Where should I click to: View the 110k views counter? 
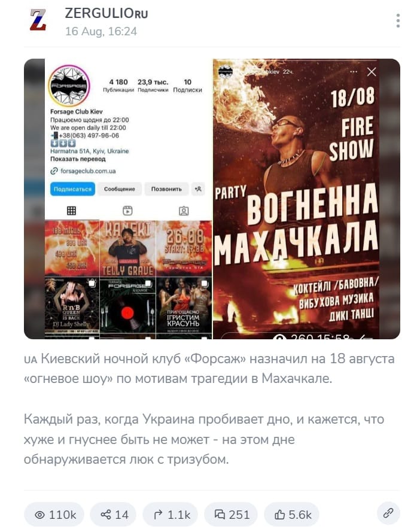[x=54, y=515]
